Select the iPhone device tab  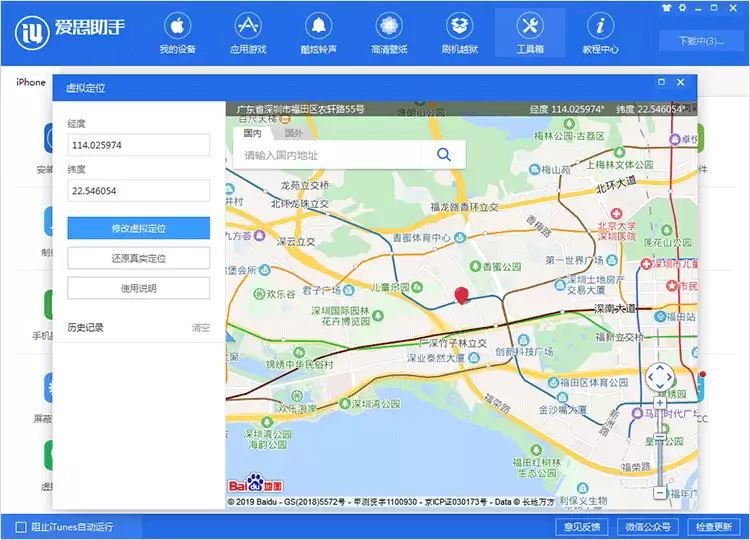(x=31, y=82)
